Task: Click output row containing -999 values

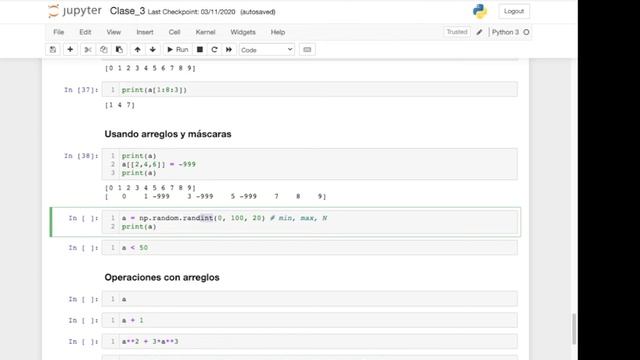Action: [x=216, y=196]
